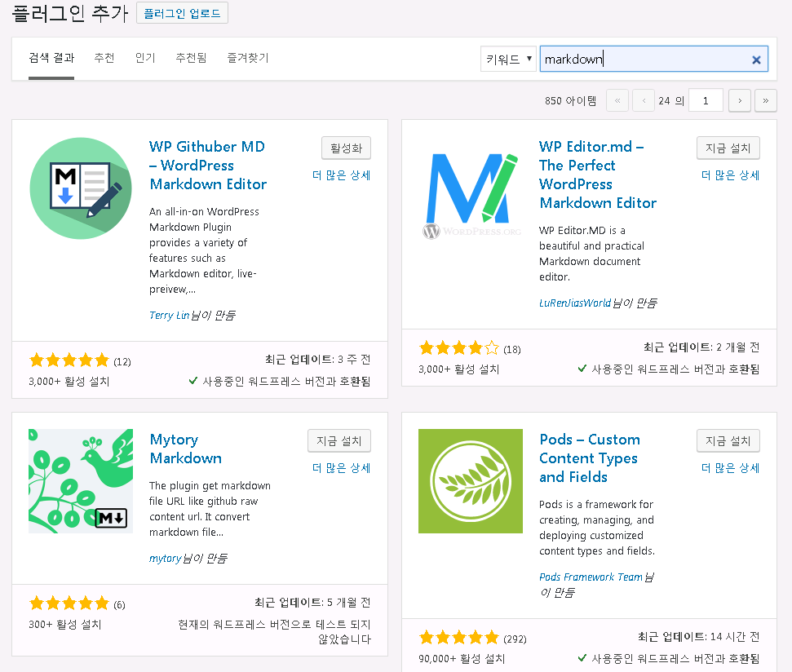Click the 플러그인 업로드 button

pos(183,13)
